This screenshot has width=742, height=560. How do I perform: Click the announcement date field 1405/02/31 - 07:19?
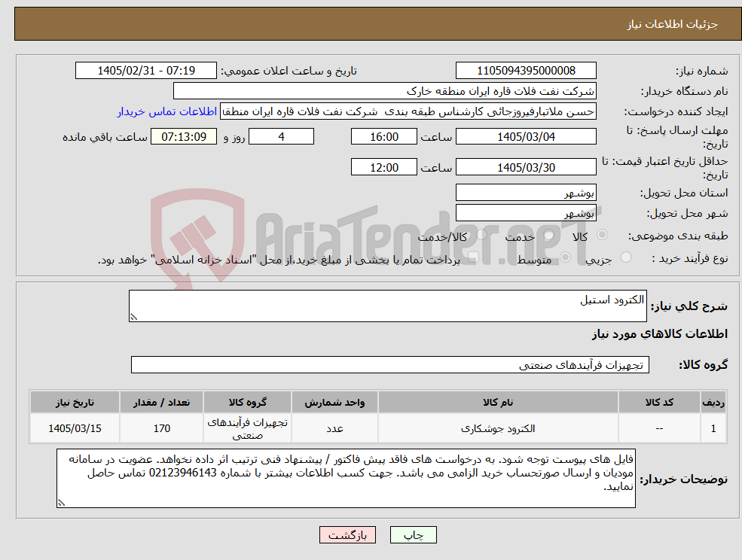pyautogui.click(x=145, y=71)
